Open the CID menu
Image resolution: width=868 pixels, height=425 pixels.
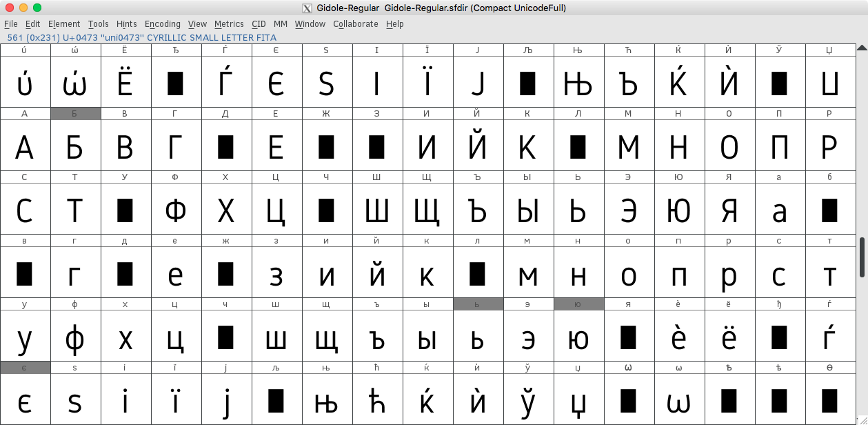coord(259,23)
